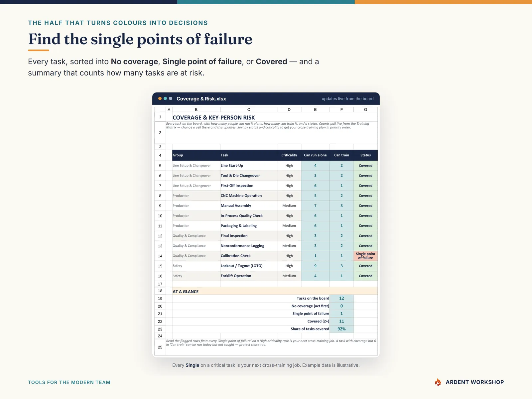This screenshot has height=399, width=532.
Task: Click the grey window dot in title bar
Action: [x=171, y=98]
